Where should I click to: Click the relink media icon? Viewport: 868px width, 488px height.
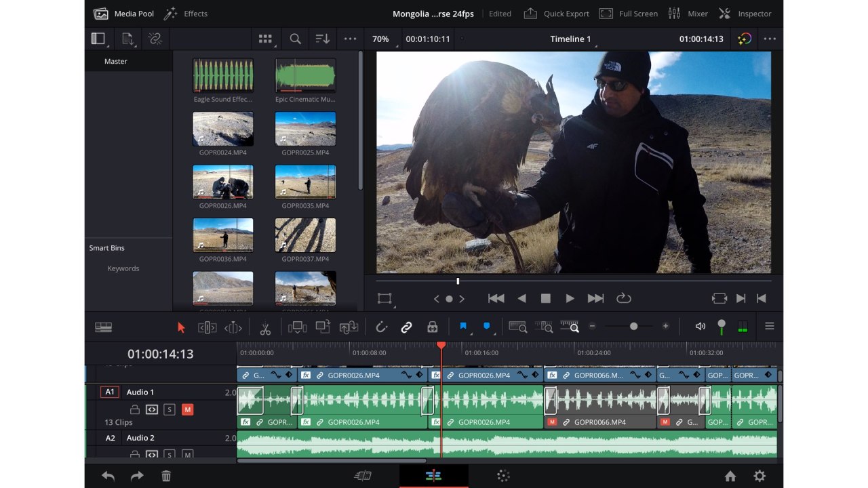click(x=155, y=39)
